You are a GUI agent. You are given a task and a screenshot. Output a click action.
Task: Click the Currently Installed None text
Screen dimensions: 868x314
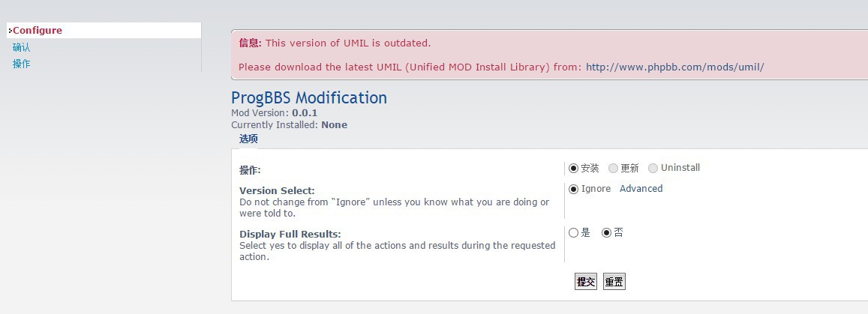(289, 125)
